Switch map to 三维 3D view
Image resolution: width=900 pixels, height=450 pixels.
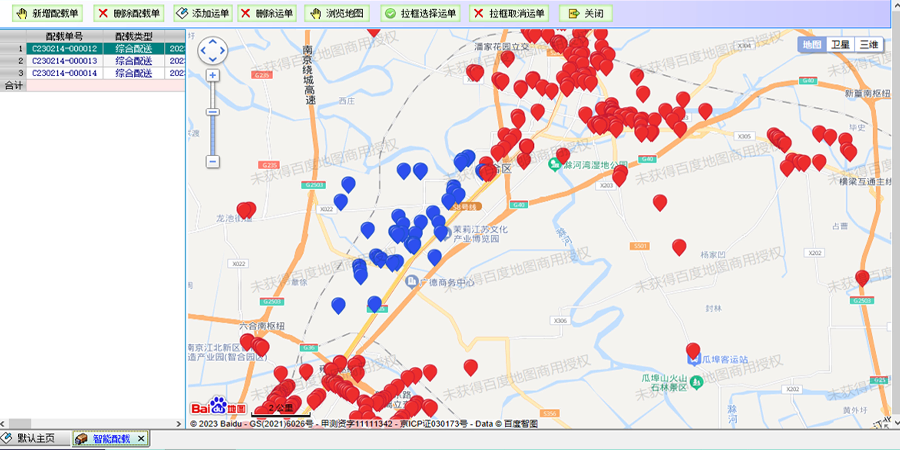pyautogui.click(x=869, y=45)
